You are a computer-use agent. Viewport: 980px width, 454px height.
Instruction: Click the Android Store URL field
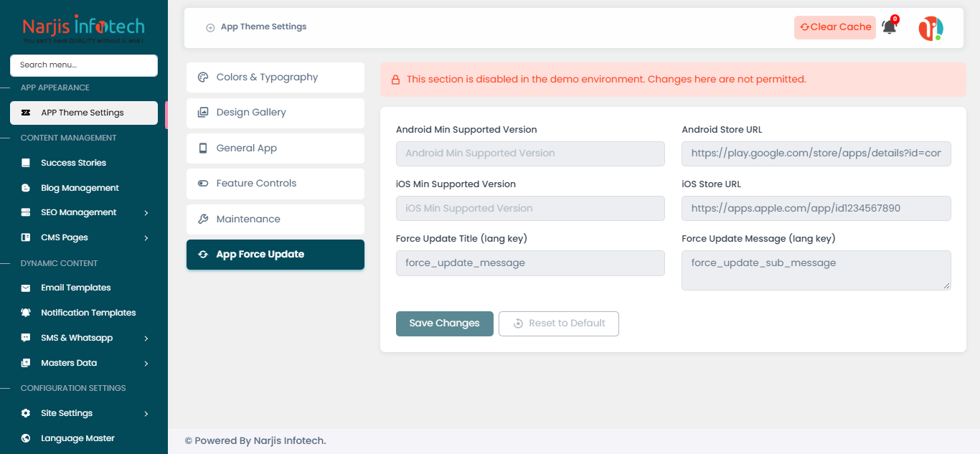816,153
